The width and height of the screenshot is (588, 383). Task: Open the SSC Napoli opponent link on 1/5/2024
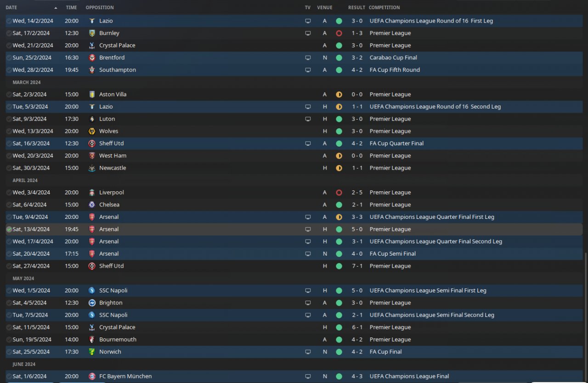(x=113, y=291)
